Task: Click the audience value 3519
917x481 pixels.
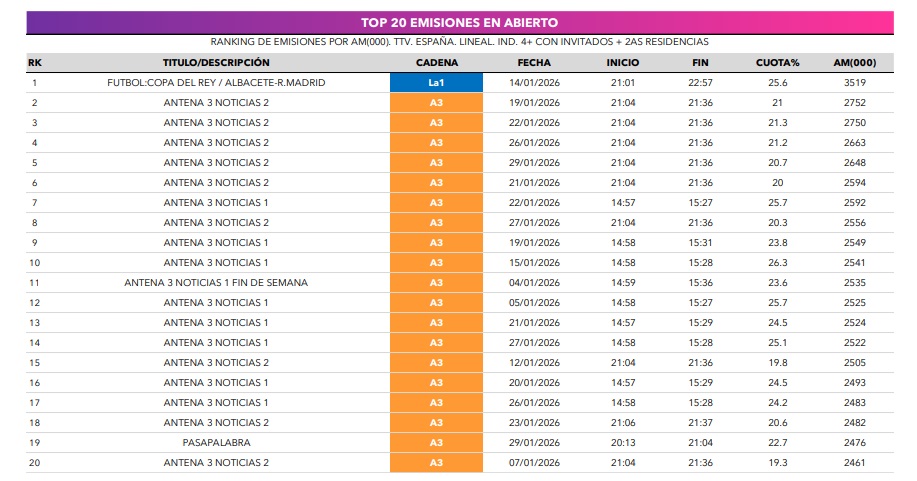Action: pos(854,83)
